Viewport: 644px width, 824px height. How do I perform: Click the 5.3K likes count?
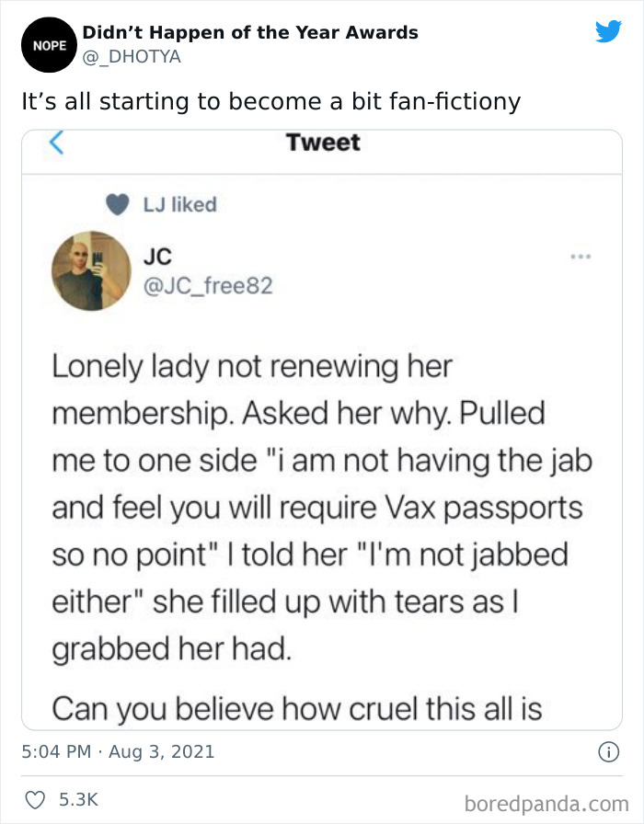pyautogui.click(x=78, y=800)
